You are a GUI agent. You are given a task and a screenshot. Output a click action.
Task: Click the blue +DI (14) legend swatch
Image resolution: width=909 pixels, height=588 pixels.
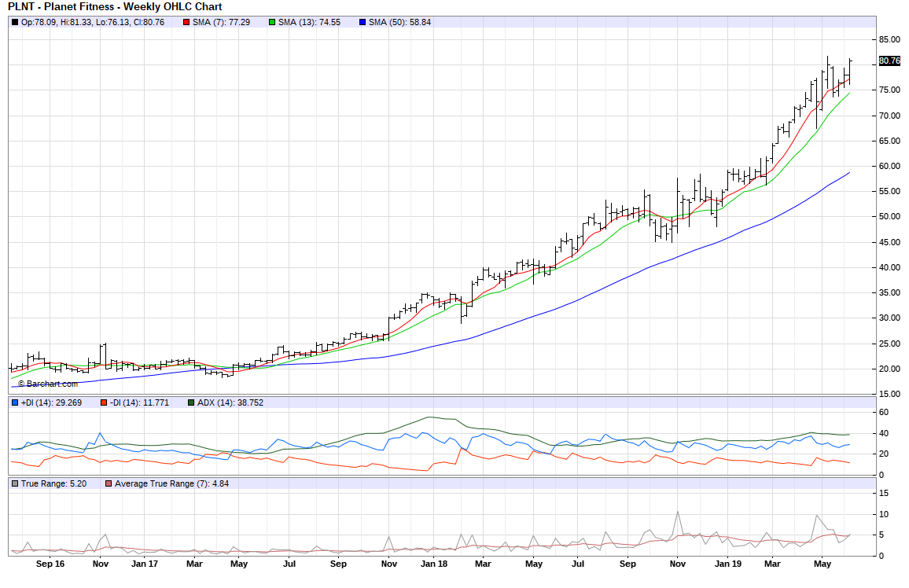(x=15, y=402)
